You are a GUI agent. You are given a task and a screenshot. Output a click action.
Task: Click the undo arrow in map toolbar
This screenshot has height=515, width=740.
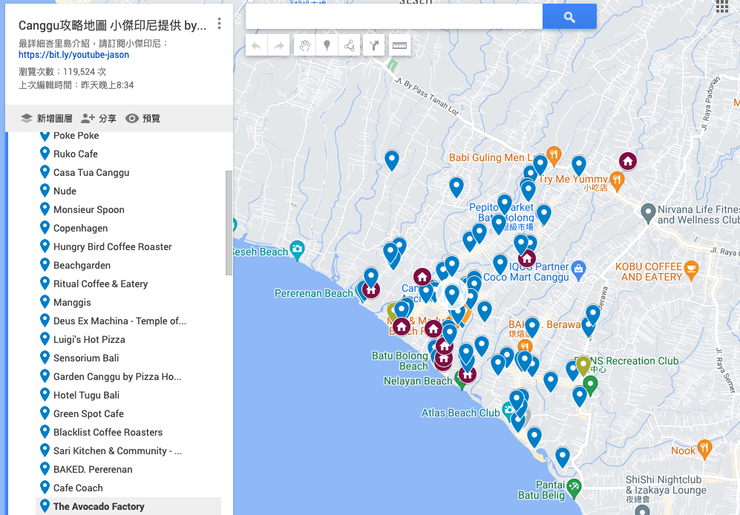(x=256, y=45)
